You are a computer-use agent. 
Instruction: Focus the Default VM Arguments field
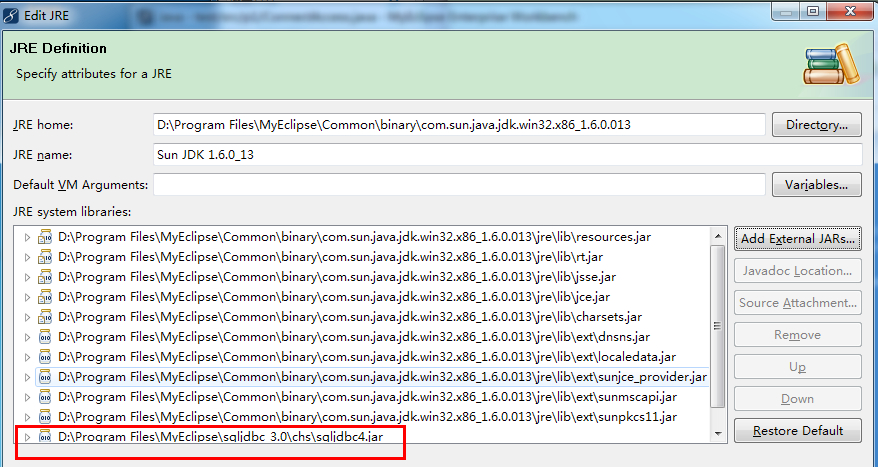click(x=459, y=185)
